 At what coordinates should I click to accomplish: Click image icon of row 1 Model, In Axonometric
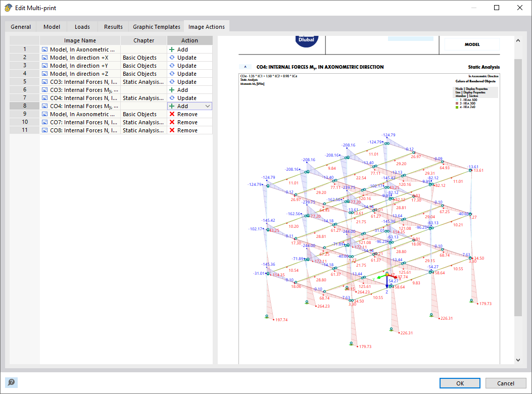click(44, 50)
